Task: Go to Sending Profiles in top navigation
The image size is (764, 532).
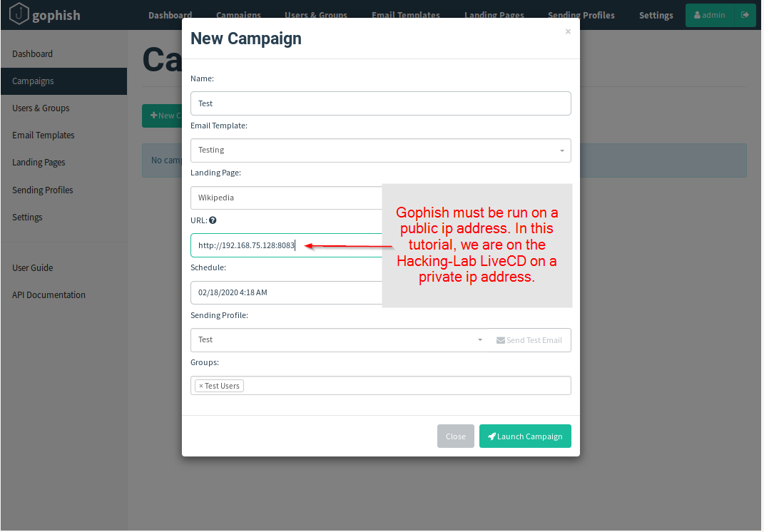Action: pos(581,15)
